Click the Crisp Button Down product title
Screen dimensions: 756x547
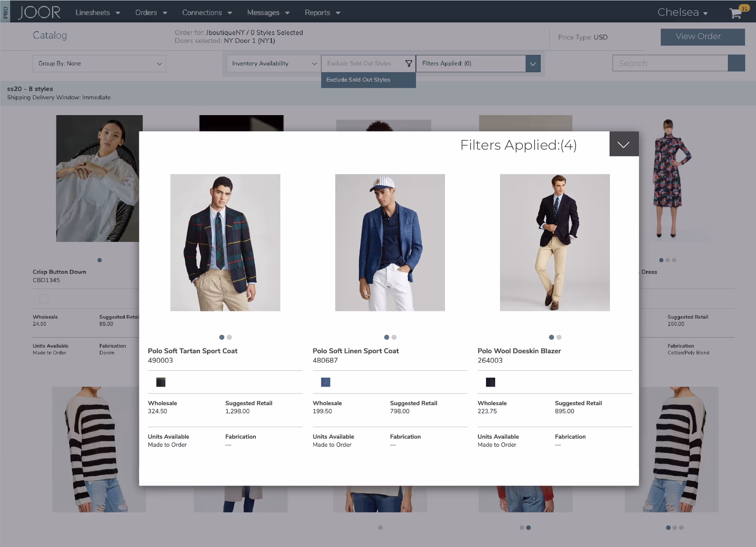pos(59,272)
